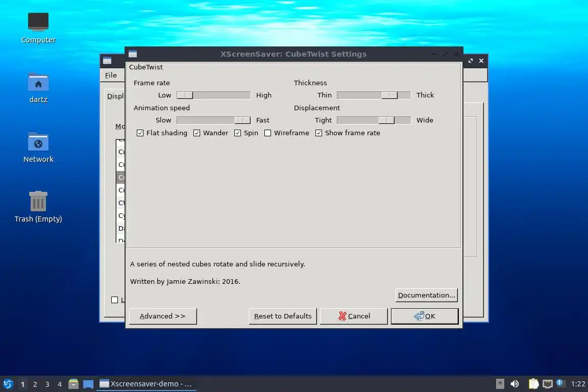Click the removable media eject tray icon
588x392 pixels.
pos(500,384)
